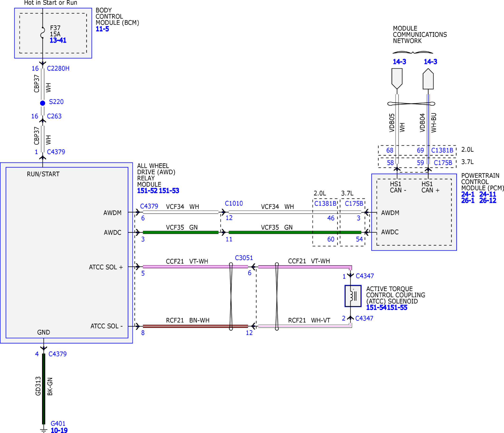Open fuse cell reference 13-41
The width and height of the screenshot is (504, 433).
(58, 40)
